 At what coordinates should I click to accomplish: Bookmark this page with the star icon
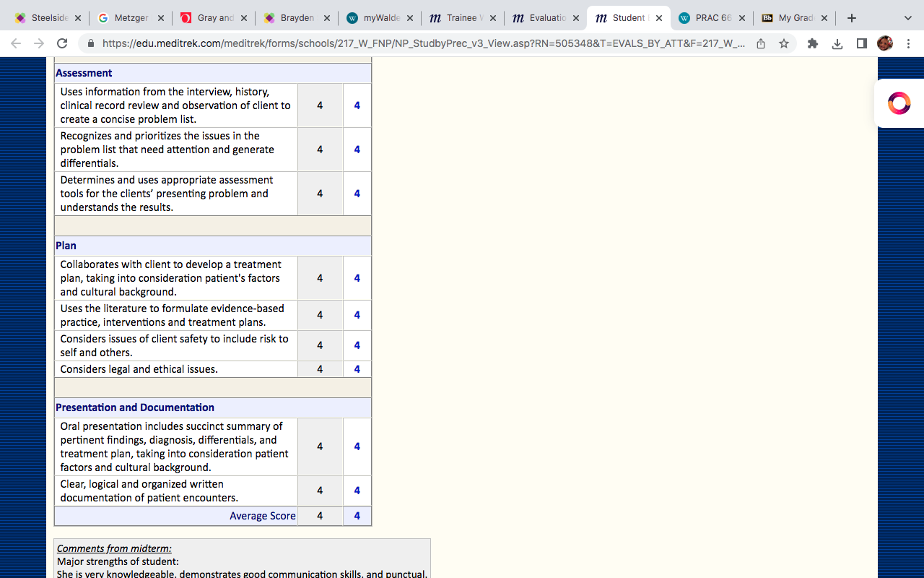point(784,43)
